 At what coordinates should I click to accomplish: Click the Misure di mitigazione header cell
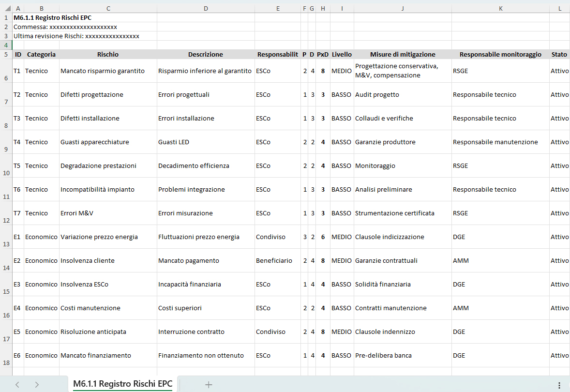403,54
